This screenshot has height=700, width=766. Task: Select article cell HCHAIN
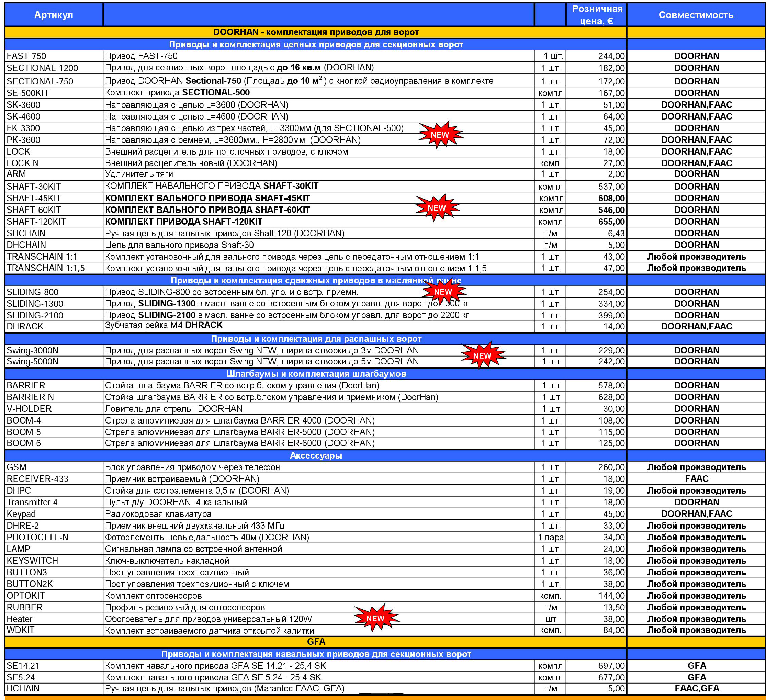click(x=54, y=689)
